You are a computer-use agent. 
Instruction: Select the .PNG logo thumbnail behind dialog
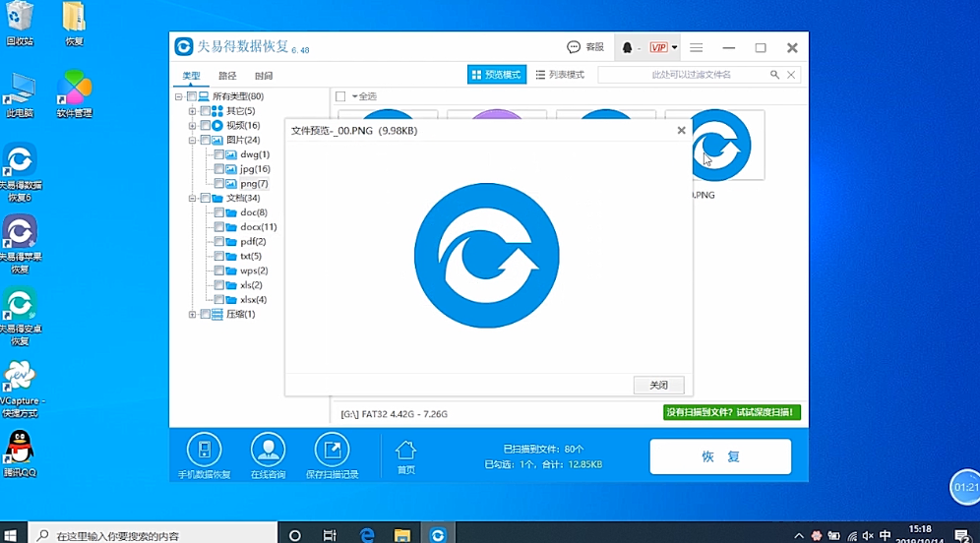point(729,145)
